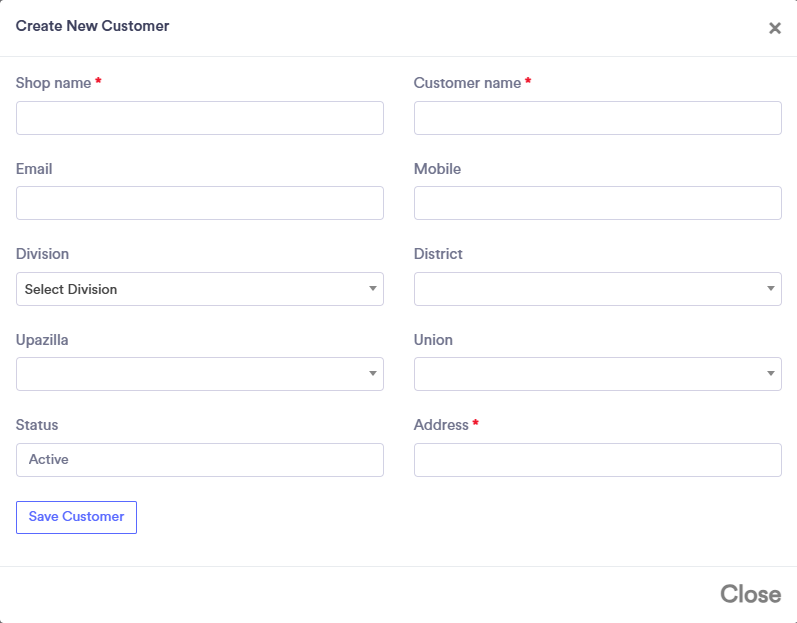Viewport: 797px width, 623px height.
Task: Expand the District dropdown
Action: pyautogui.click(x=597, y=289)
